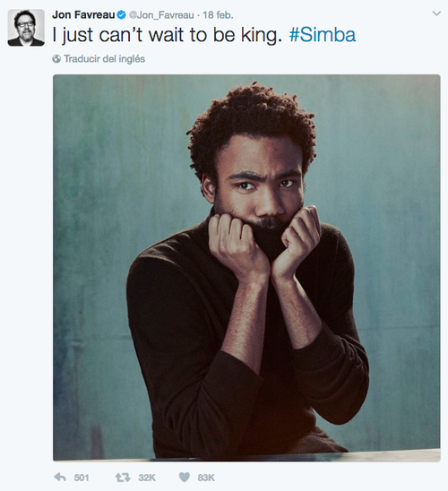Click the reply arrow icon

pos(60,478)
